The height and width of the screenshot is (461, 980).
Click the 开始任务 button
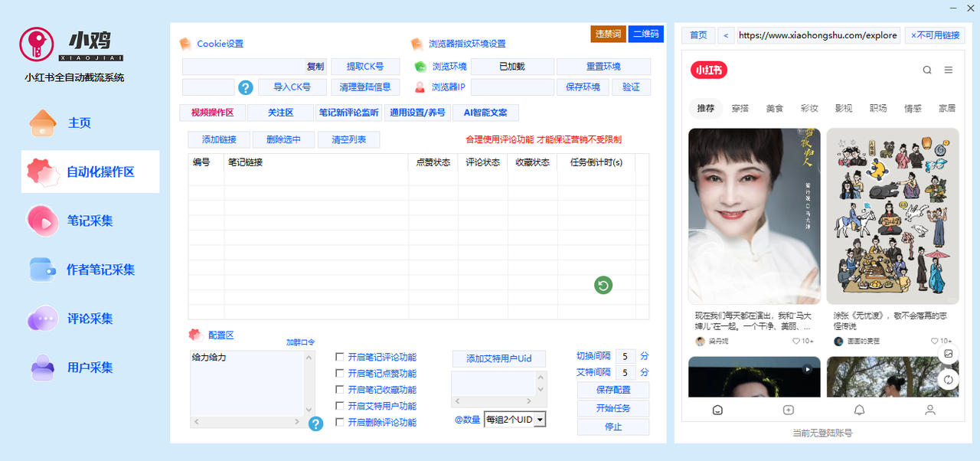612,408
